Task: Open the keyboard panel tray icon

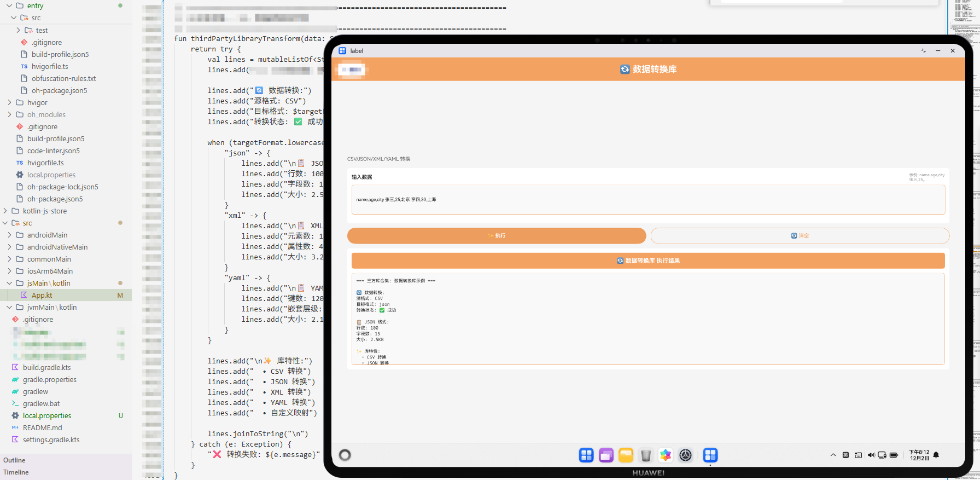Action: [x=858, y=455]
